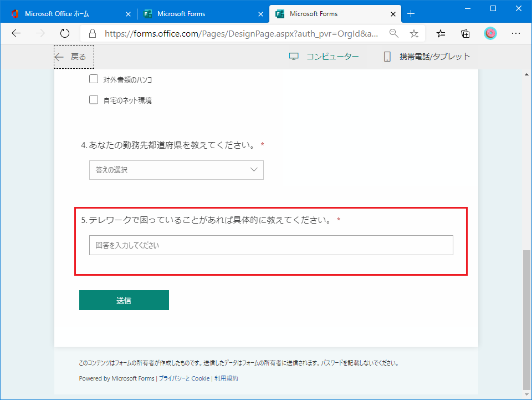Click the scrollbar down arrow

point(526,394)
